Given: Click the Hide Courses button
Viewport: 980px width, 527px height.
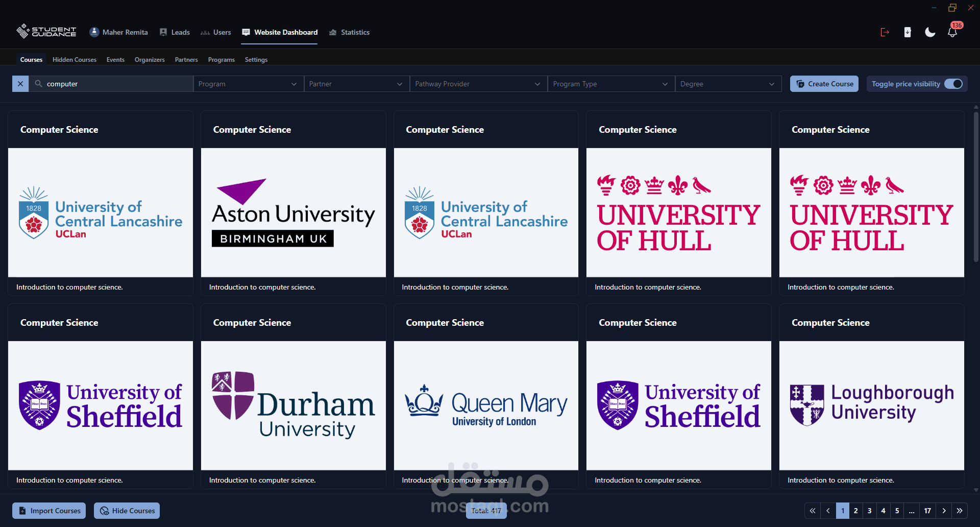Looking at the screenshot, I should pyautogui.click(x=127, y=511).
